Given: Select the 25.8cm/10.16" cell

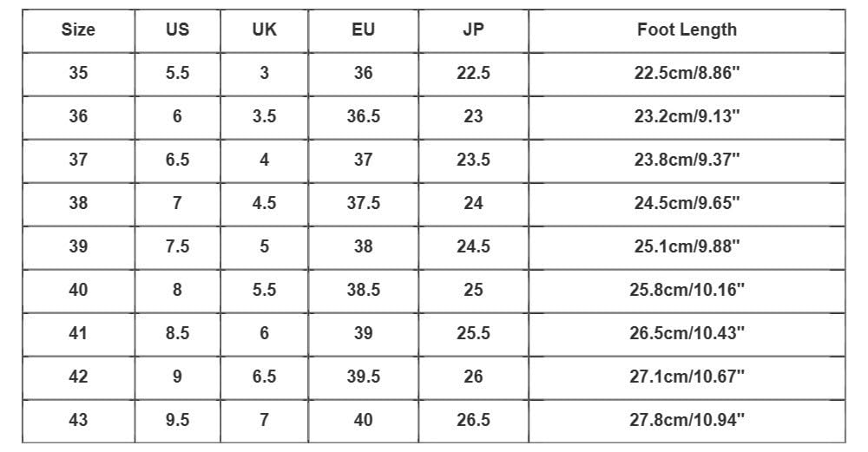Looking at the screenshot, I should tap(687, 290).
